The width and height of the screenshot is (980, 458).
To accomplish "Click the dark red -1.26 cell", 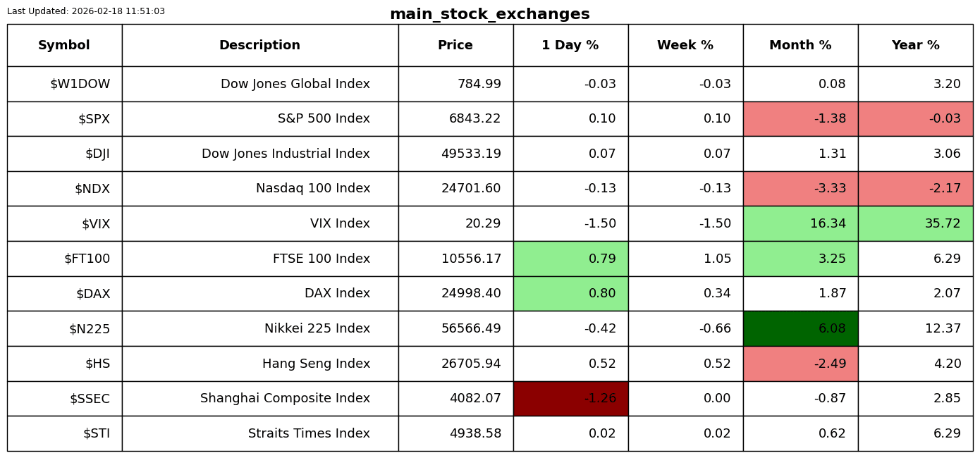I will (570, 398).
